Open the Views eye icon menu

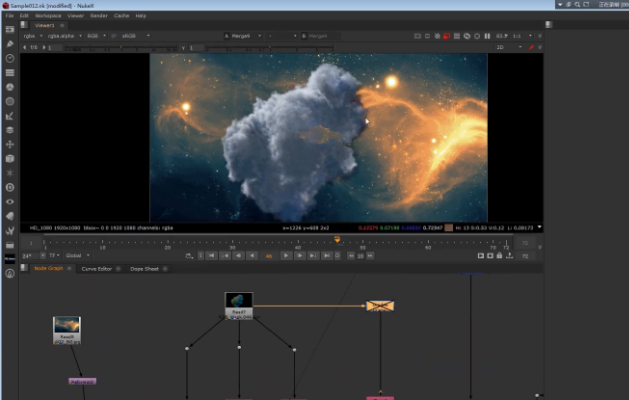click(10, 202)
